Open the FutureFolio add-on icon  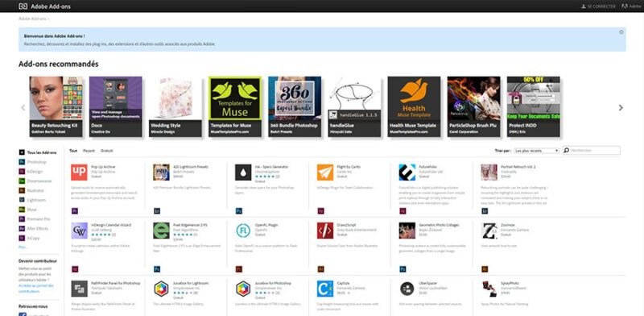point(407,173)
